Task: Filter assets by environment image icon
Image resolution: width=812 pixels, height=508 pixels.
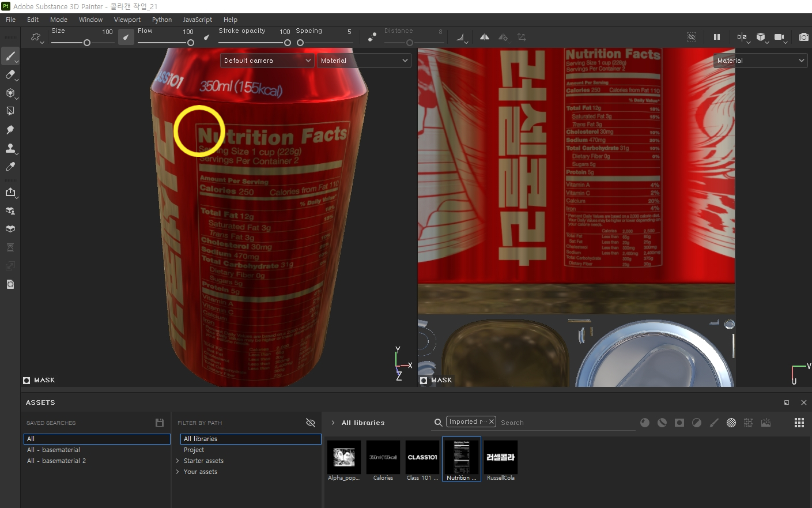Action: point(766,423)
